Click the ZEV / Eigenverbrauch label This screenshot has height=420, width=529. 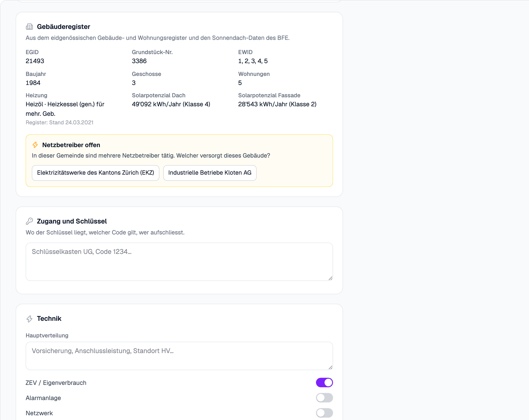[56, 383]
